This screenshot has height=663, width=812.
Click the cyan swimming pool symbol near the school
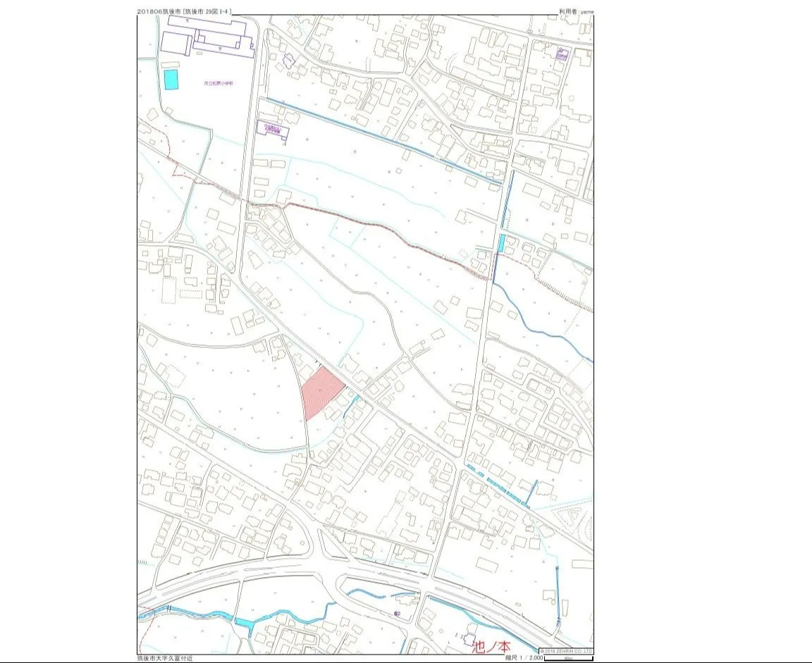point(170,80)
